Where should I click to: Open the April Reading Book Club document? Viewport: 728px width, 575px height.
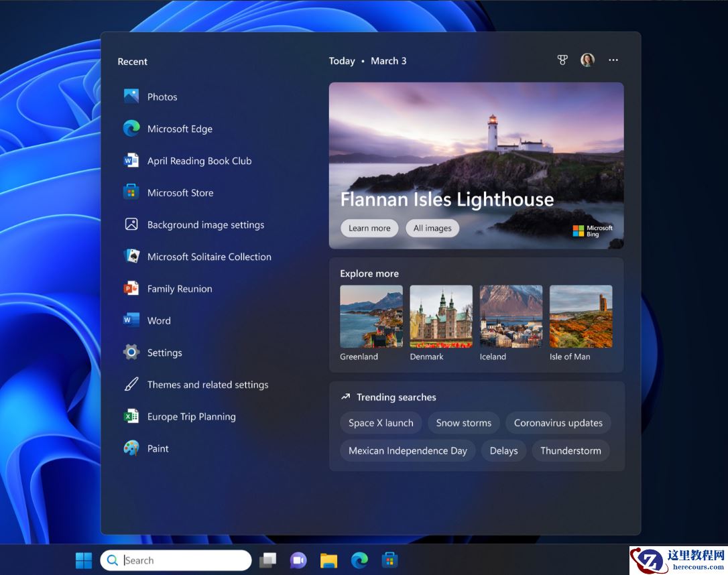(x=199, y=161)
